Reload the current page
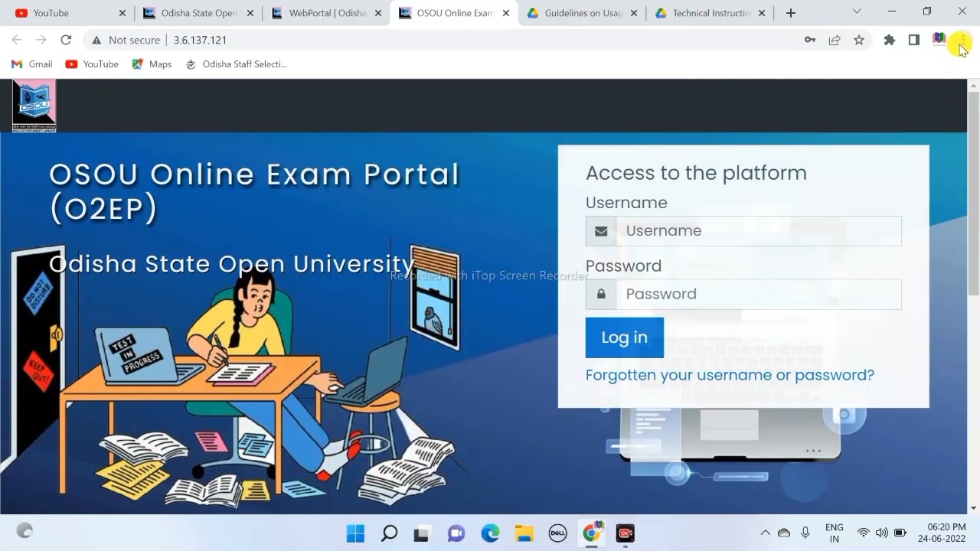The image size is (980, 551). click(66, 40)
